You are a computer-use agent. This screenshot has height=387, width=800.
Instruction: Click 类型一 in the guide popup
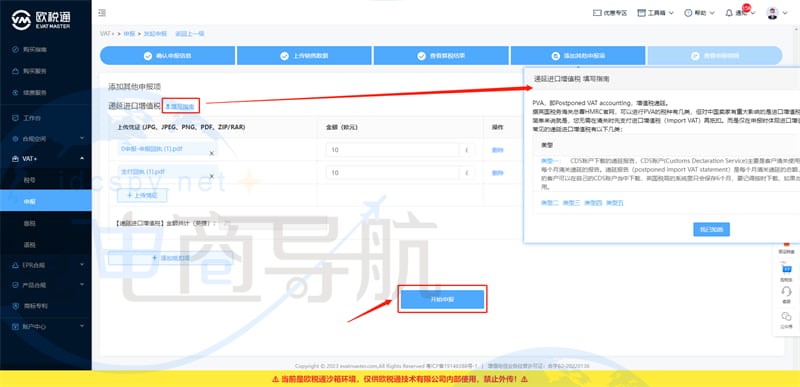(x=550, y=161)
